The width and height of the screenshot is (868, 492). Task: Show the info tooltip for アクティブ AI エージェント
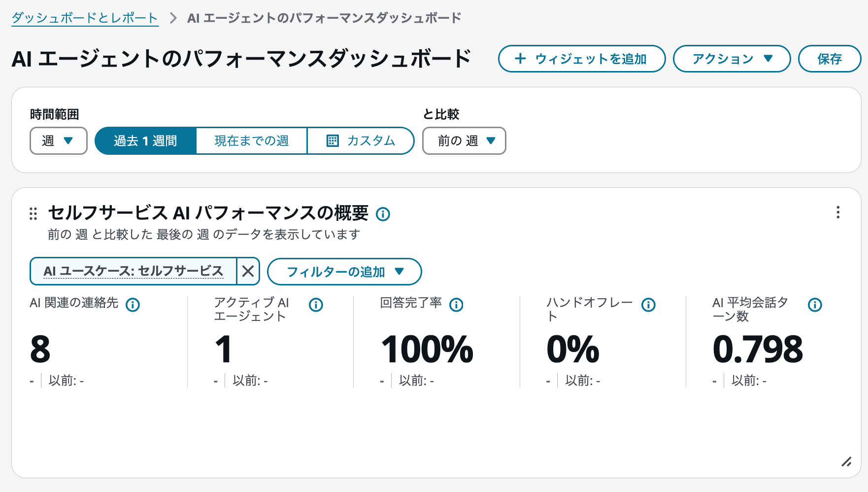pyautogui.click(x=316, y=305)
